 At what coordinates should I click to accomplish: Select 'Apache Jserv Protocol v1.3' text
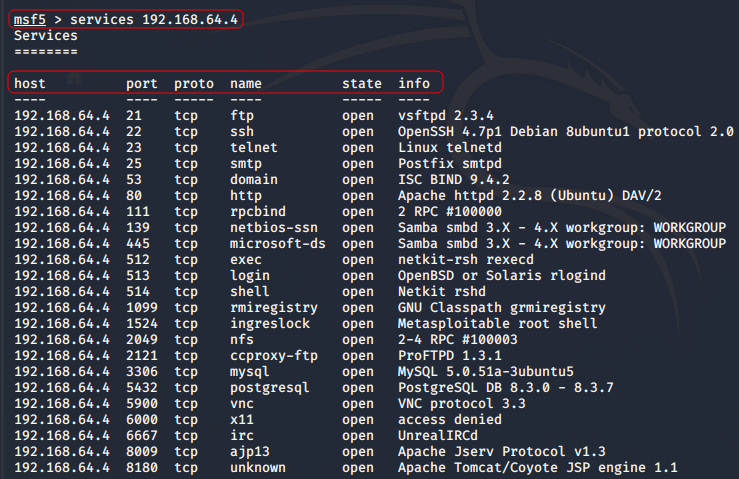[502, 452]
